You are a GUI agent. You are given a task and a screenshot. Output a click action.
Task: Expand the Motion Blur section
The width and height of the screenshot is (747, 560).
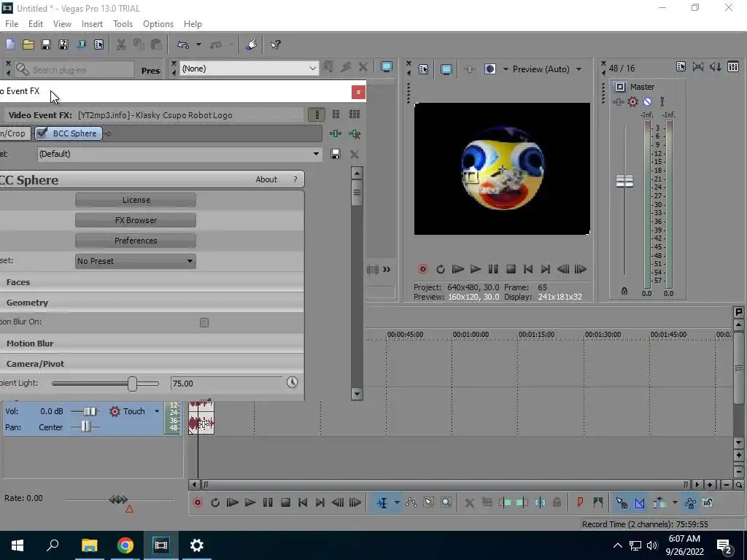[30, 343]
